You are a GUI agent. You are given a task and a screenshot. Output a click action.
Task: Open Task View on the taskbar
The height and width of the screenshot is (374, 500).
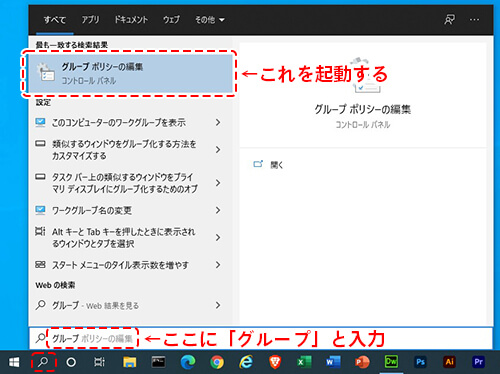[x=99, y=362]
